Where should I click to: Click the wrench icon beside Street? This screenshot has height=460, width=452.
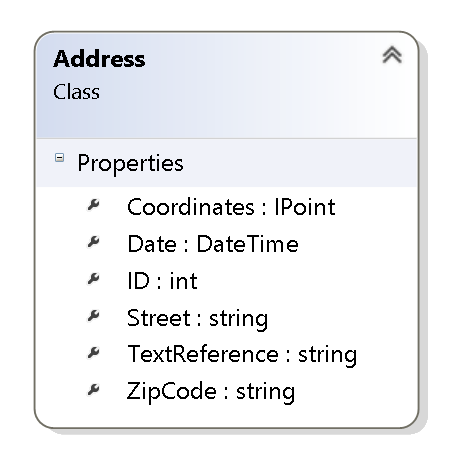(x=94, y=316)
